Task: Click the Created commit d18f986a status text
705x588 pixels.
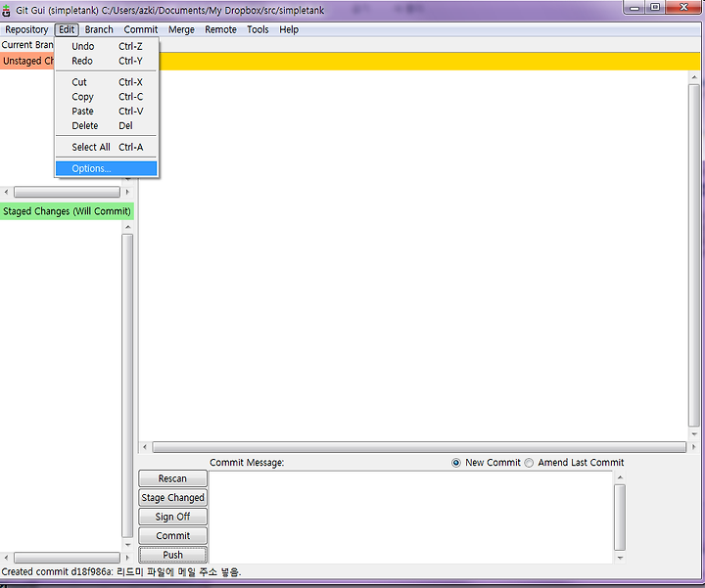Action: [x=121, y=571]
